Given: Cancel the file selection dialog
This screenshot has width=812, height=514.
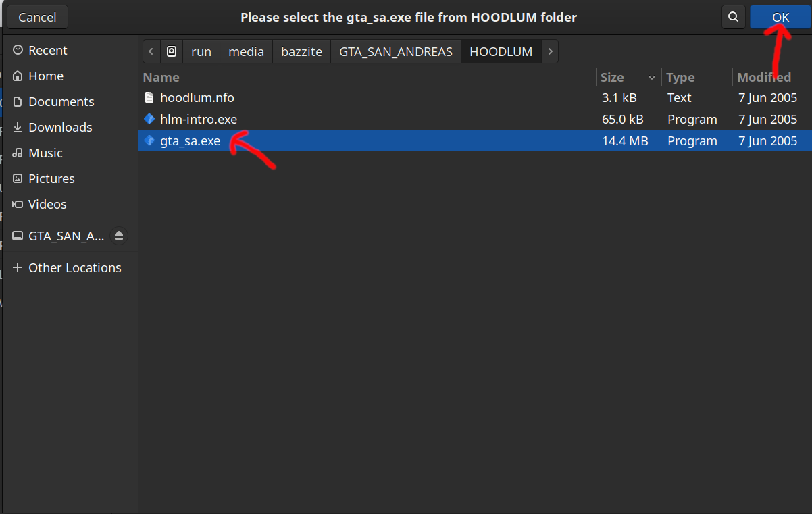Looking at the screenshot, I should click(37, 17).
